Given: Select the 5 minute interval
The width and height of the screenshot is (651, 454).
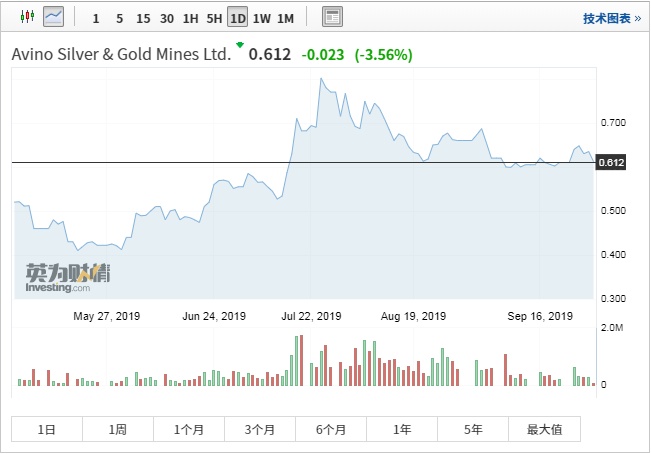Looking at the screenshot, I should 120,19.
